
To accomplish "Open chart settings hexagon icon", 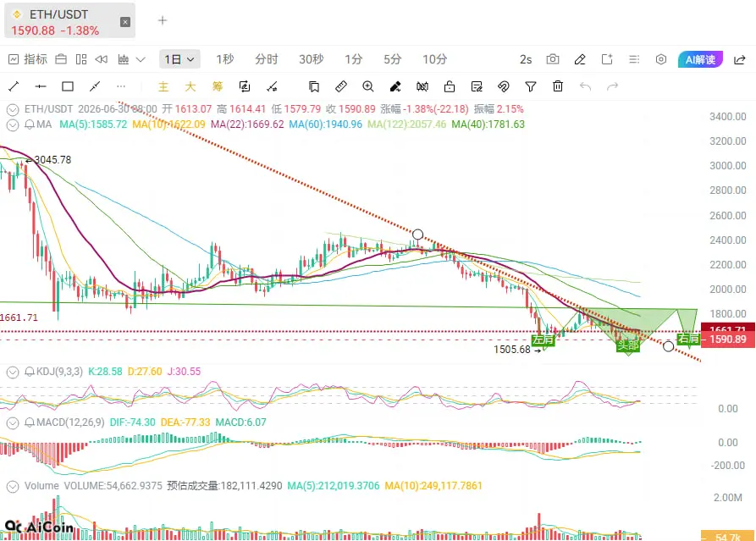I will tap(661, 59).
